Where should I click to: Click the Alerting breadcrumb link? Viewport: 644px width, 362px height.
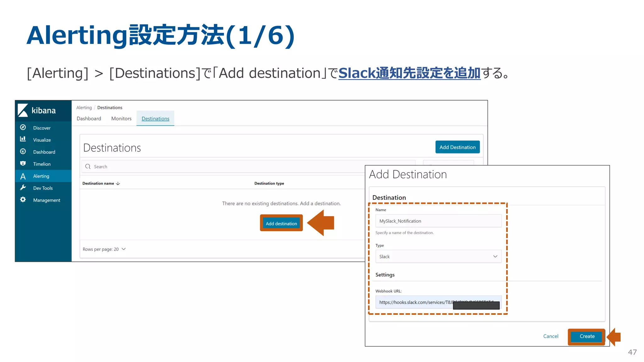point(84,107)
